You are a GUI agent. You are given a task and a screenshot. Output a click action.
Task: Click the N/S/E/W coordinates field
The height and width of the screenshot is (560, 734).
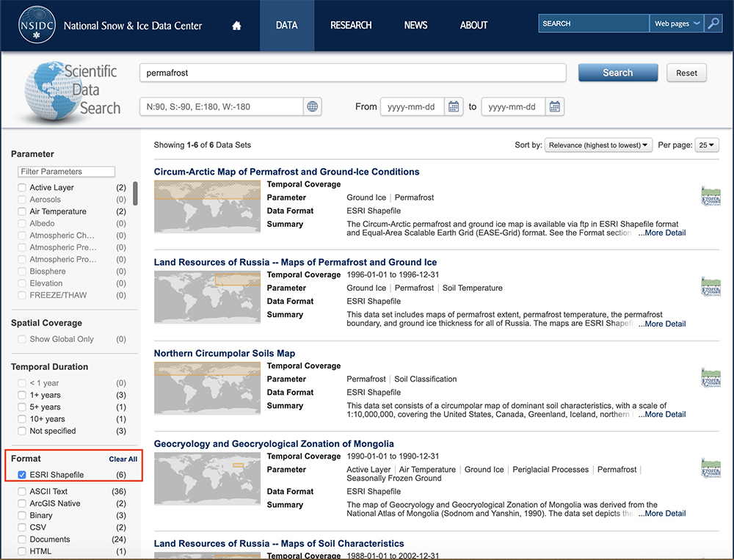222,106
